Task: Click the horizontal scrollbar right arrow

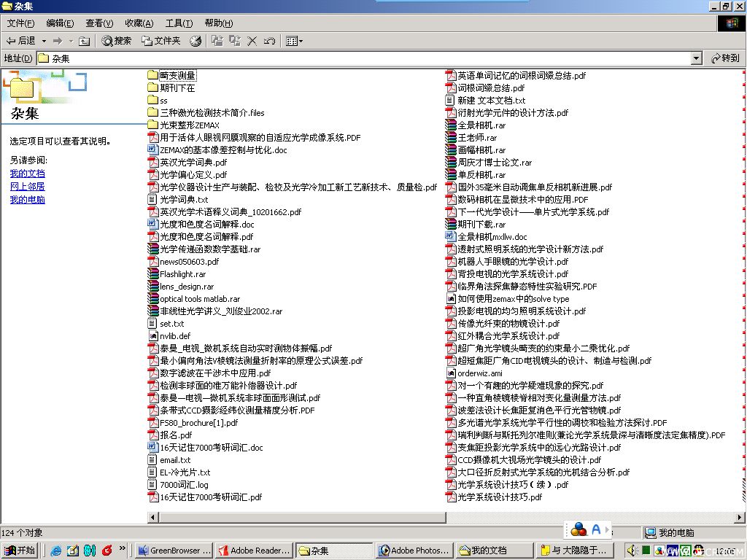Action: coord(740,517)
